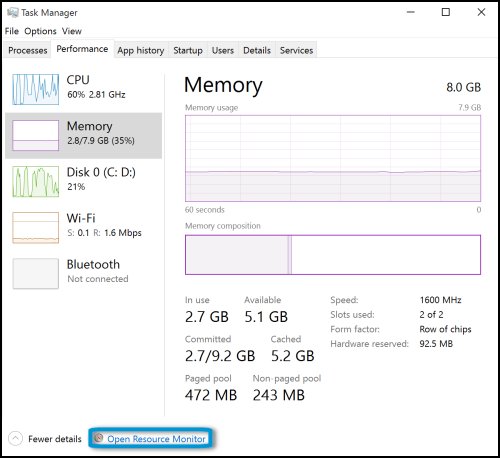Click the In use 2.7 GB value
This screenshot has width=500, height=458.
pos(207,317)
